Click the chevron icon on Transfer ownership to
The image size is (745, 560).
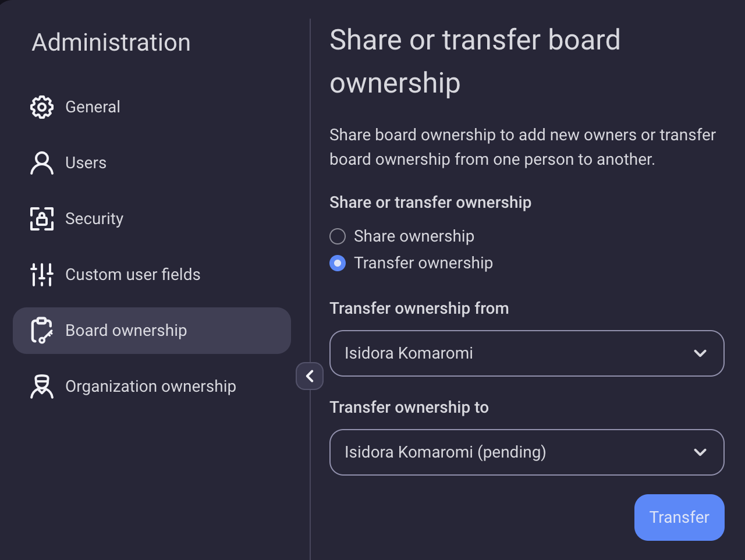[x=700, y=452]
